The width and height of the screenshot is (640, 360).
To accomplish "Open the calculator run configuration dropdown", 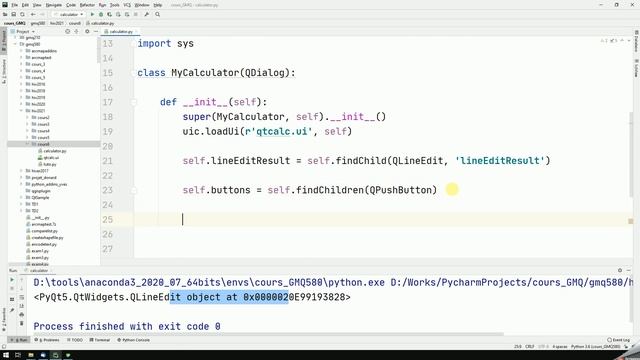I will pyautogui.click(x=69, y=14).
